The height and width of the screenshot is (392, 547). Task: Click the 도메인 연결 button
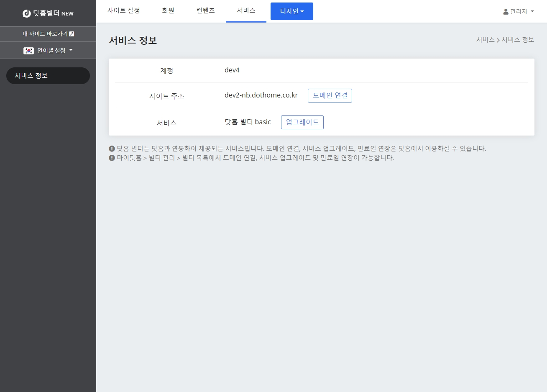click(330, 95)
